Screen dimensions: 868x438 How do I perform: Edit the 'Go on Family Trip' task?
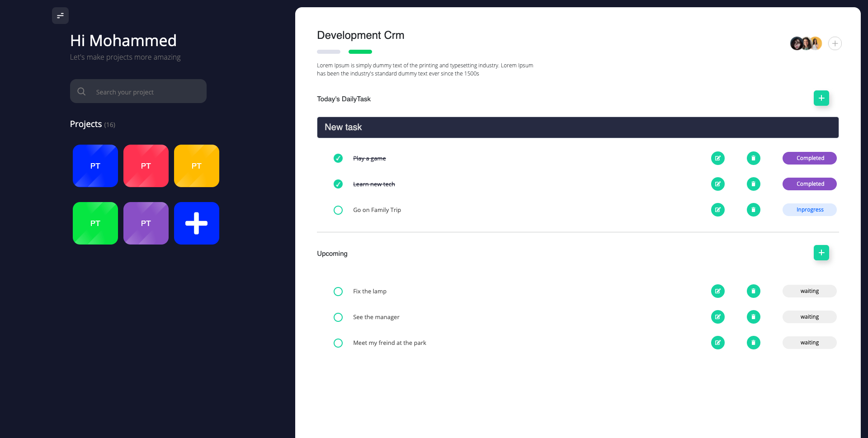pos(717,210)
